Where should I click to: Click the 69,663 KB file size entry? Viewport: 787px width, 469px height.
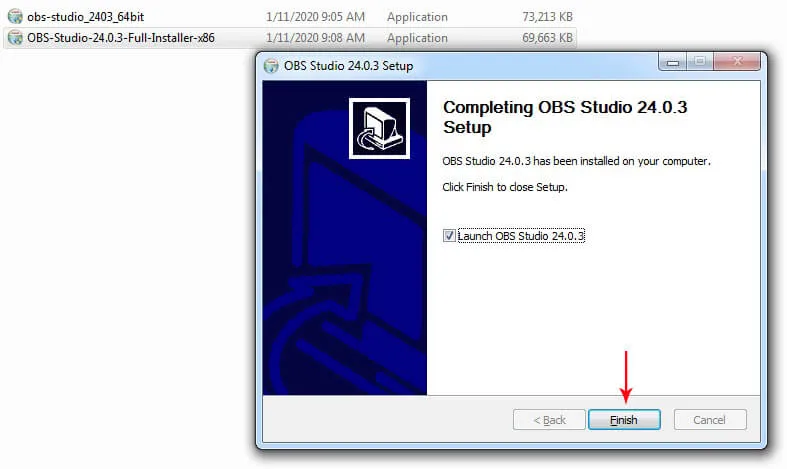point(547,38)
